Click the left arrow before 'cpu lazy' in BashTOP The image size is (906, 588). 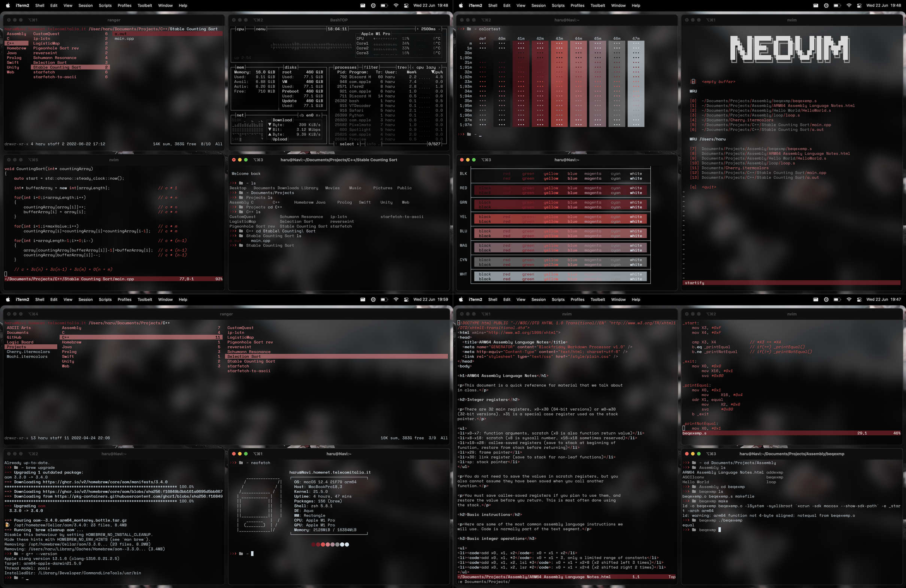[413, 67]
